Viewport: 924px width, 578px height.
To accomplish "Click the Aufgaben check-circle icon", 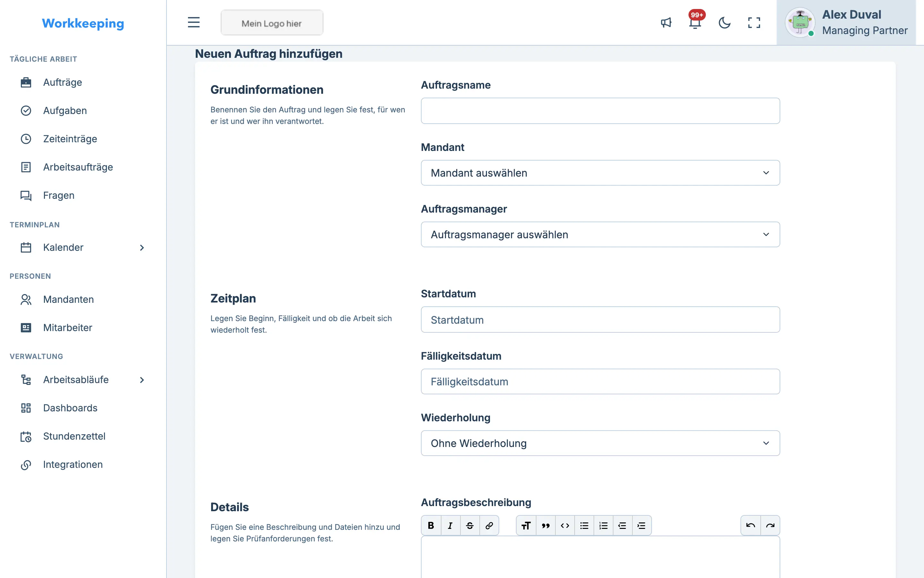I will [26, 110].
